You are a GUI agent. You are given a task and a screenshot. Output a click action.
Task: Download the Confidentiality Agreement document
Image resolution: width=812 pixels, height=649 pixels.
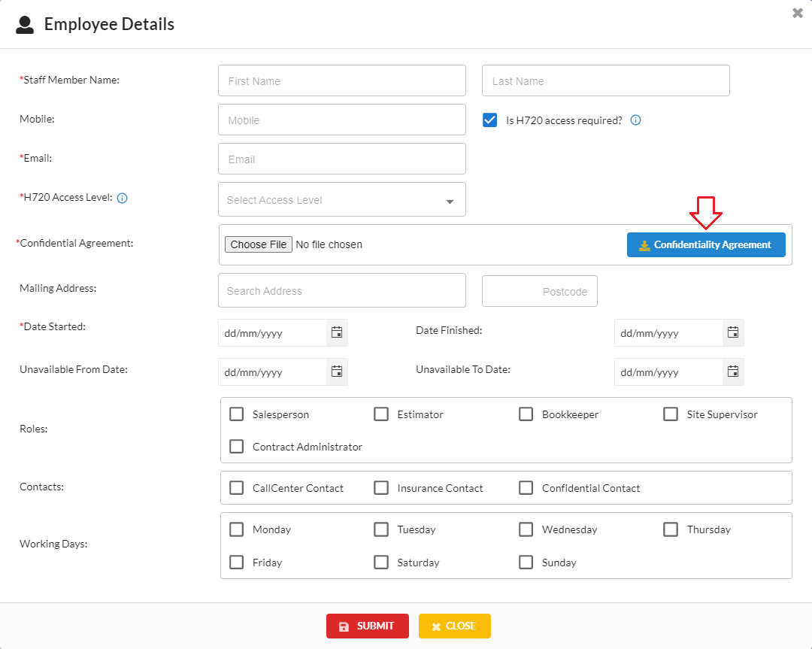(706, 244)
